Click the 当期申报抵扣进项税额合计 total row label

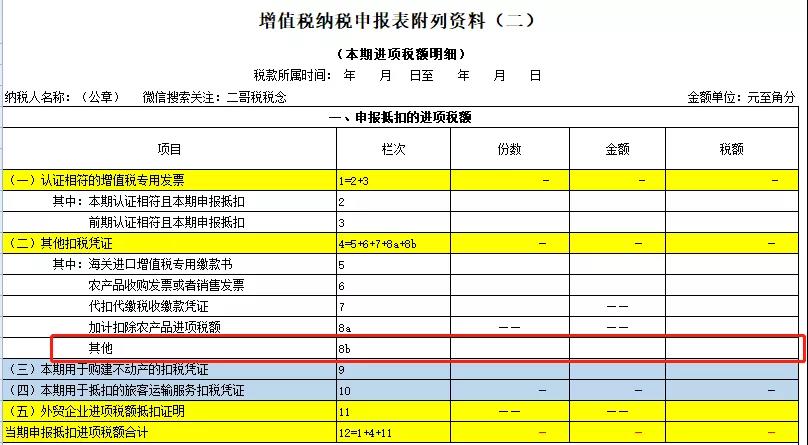click(78, 433)
